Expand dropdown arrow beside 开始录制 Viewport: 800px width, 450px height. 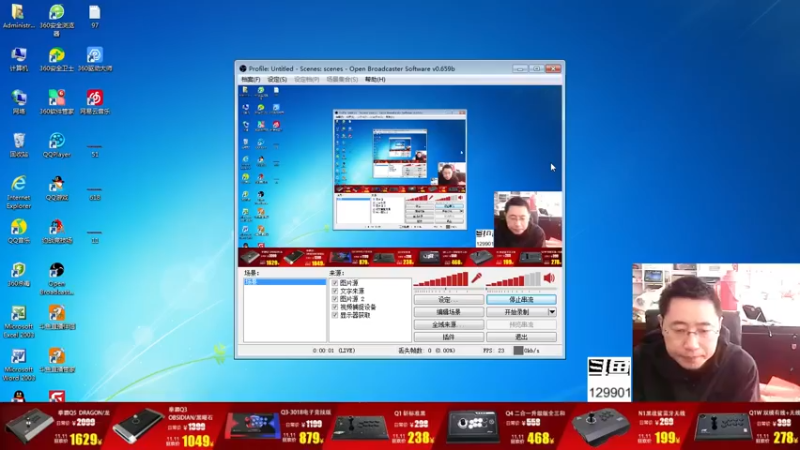click(x=552, y=312)
